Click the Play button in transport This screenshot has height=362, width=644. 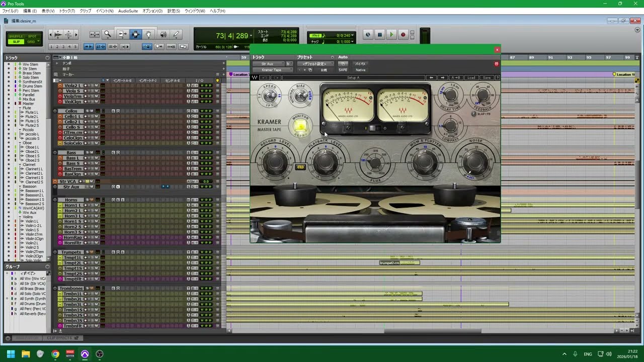tap(391, 35)
